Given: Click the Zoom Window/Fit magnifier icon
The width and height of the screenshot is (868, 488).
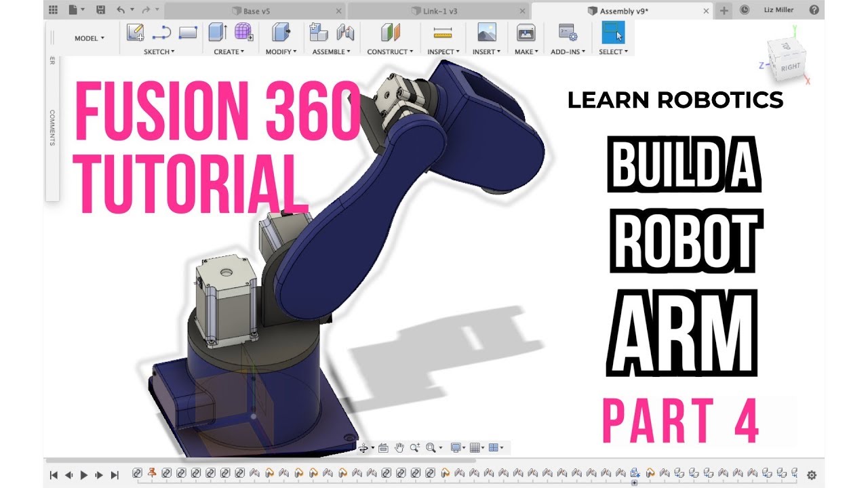Looking at the screenshot, I should coord(431,448).
